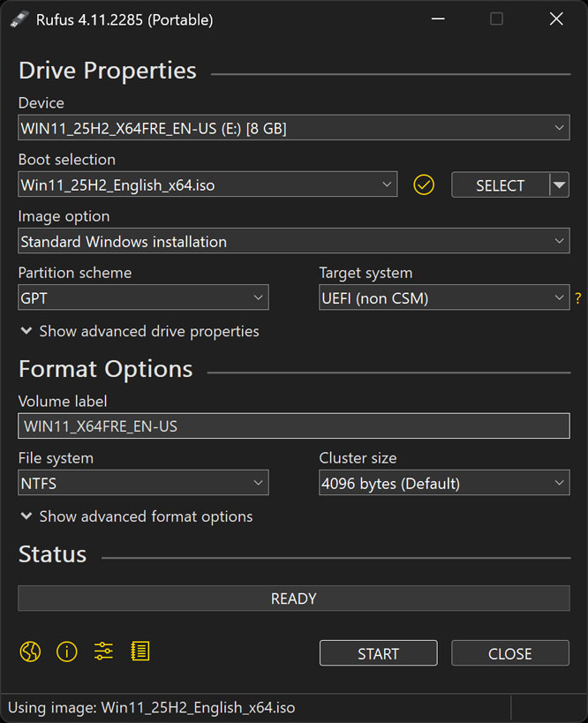This screenshot has height=723, width=588.
Task: Open the settings sliders icon
Action: pyautogui.click(x=103, y=652)
